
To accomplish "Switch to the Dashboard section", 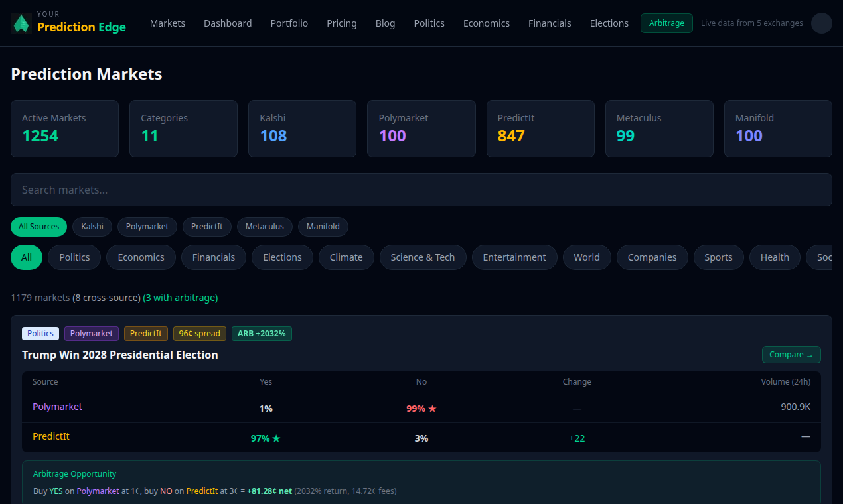I will (x=228, y=23).
